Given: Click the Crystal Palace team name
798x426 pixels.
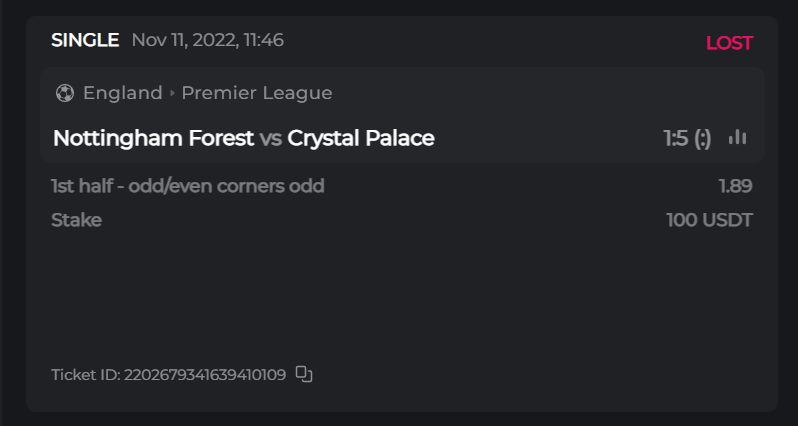Looking at the screenshot, I should point(361,138).
